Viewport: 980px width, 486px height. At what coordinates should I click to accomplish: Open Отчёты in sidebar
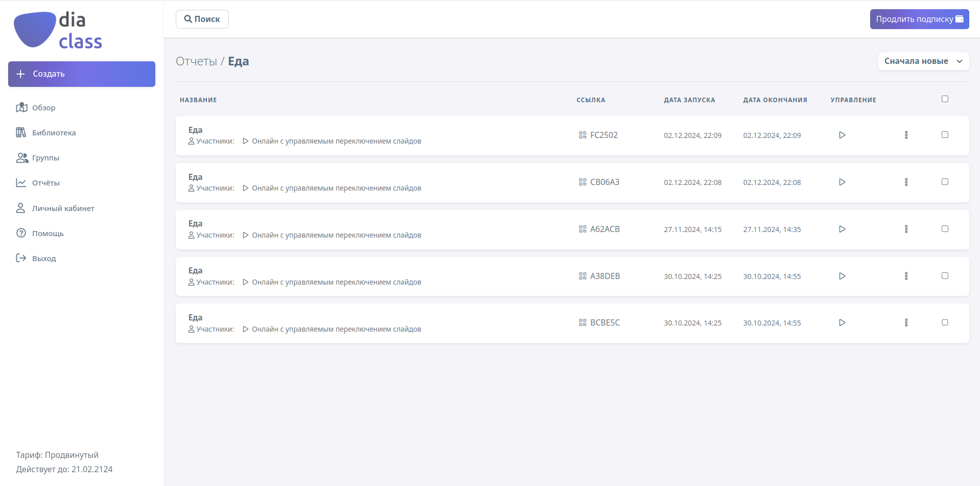click(38, 182)
